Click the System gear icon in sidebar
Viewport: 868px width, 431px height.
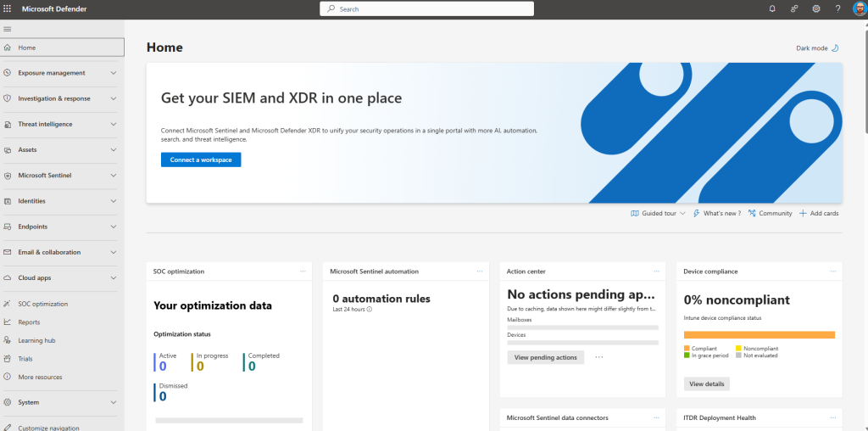pos(7,402)
